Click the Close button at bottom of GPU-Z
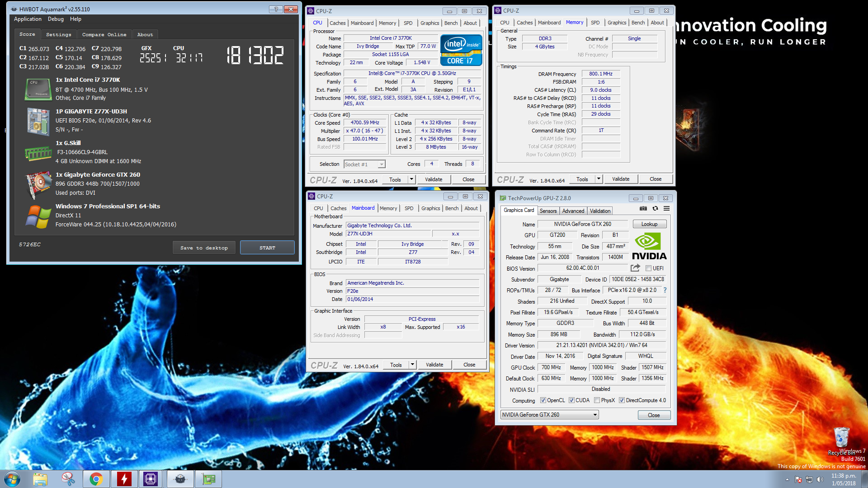868x488 pixels. click(654, 415)
